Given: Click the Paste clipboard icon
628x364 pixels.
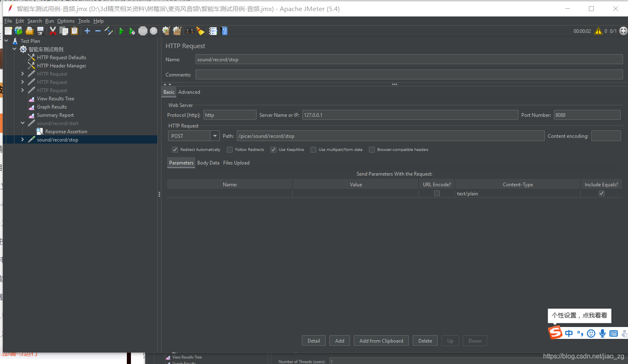Looking at the screenshot, I should (x=75, y=31).
